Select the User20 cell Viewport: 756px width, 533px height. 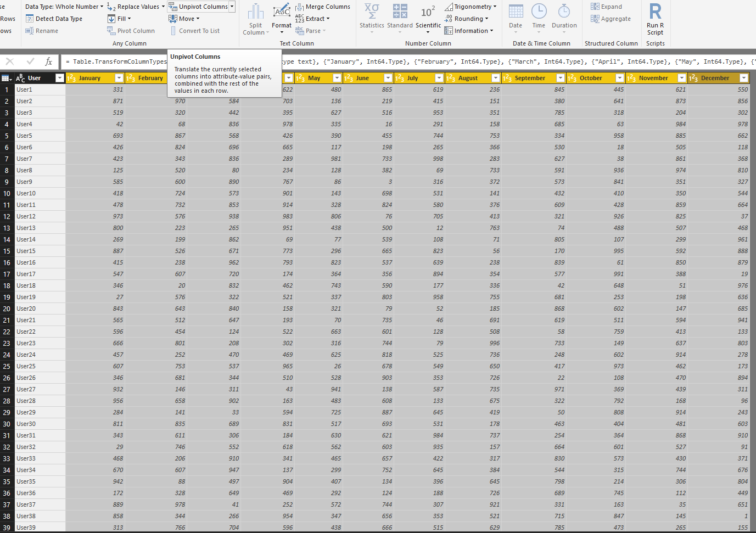tap(40, 308)
